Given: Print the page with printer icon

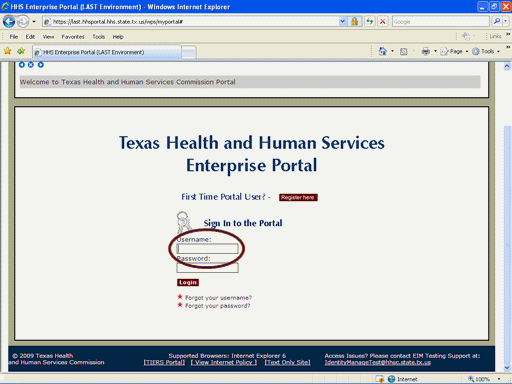Looking at the screenshot, I should point(426,51).
